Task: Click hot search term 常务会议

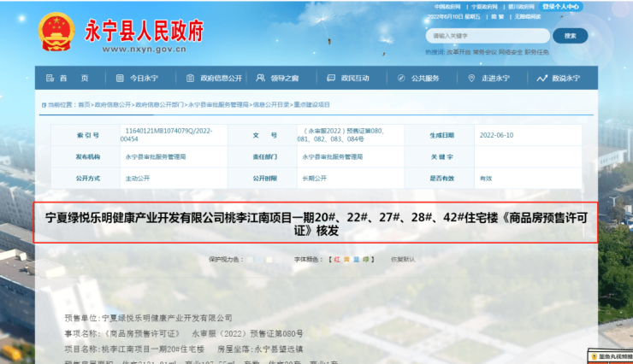Action: [x=484, y=52]
